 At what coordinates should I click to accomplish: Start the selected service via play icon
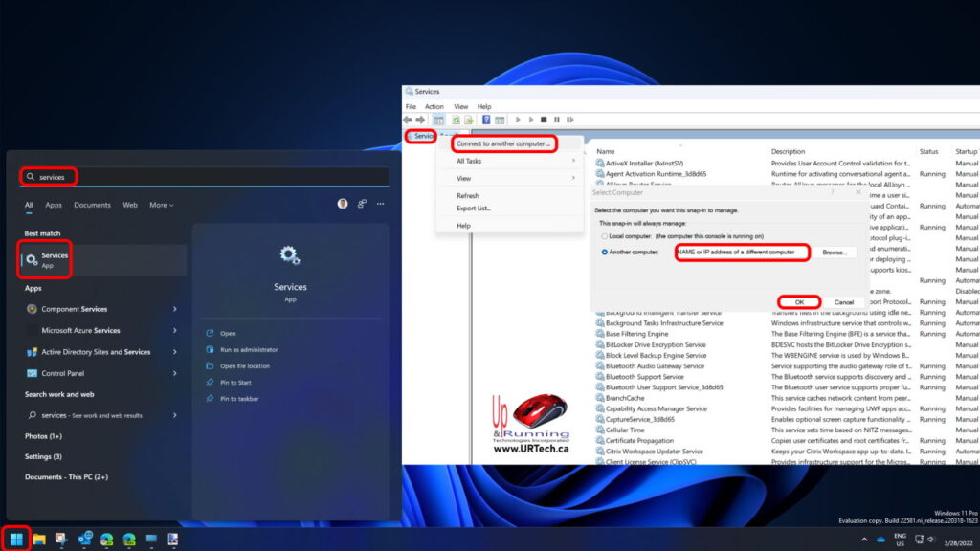(x=518, y=120)
